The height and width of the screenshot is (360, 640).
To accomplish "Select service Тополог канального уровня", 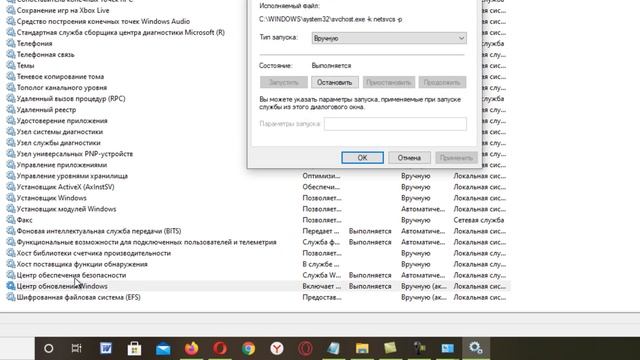I will click(62, 87).
